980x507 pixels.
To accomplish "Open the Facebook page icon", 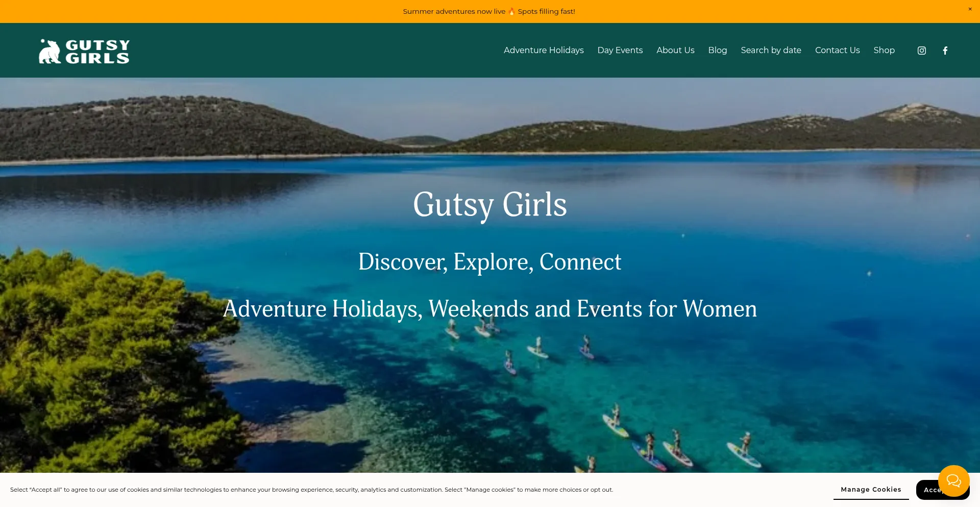I will pos(945,51).
